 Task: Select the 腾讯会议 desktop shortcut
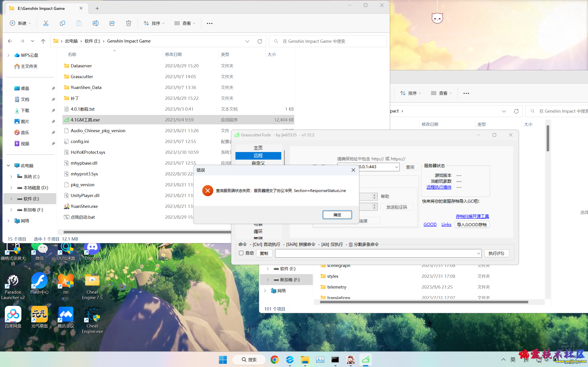pyautogui.click(x=66, y=317)
